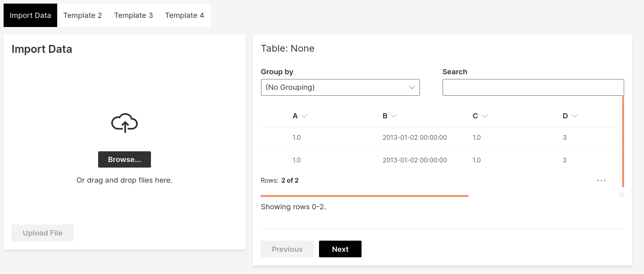Click the Browse... button

point(124,159)
